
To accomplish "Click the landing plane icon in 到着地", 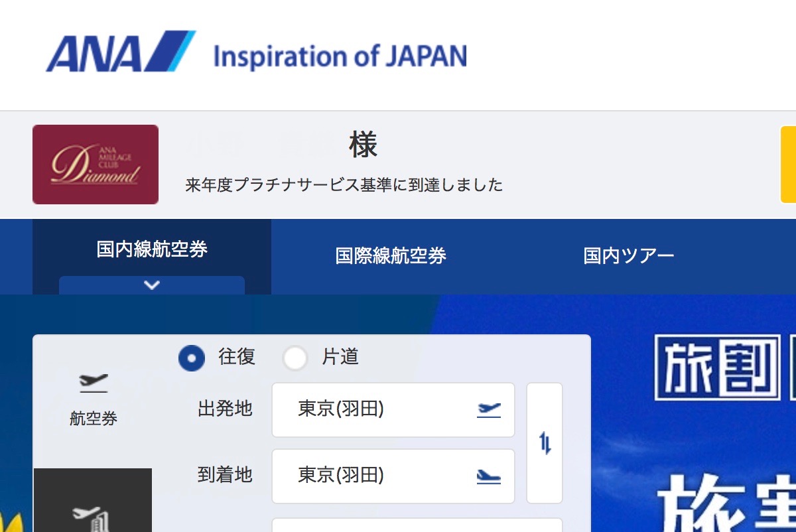I will click(x=489, y=476).
